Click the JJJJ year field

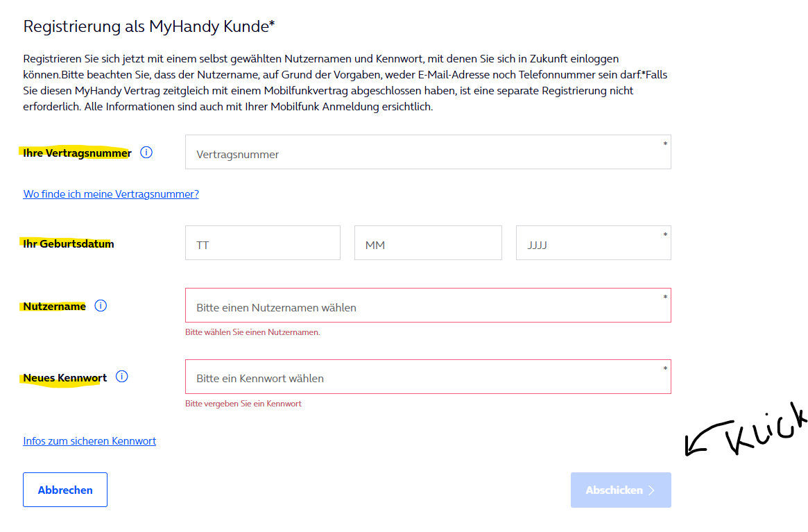tap(593, 243)
